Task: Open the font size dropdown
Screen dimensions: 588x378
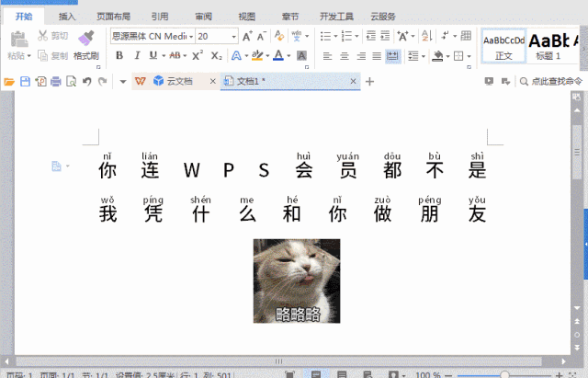Action: 233,37
